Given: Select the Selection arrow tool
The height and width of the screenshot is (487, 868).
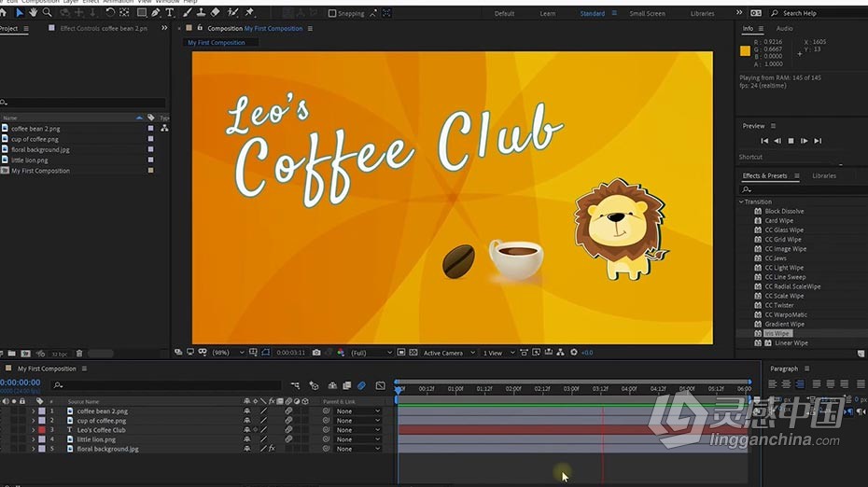Looking at the screenshot, I should pyautogui.click(x=20, y=12).
